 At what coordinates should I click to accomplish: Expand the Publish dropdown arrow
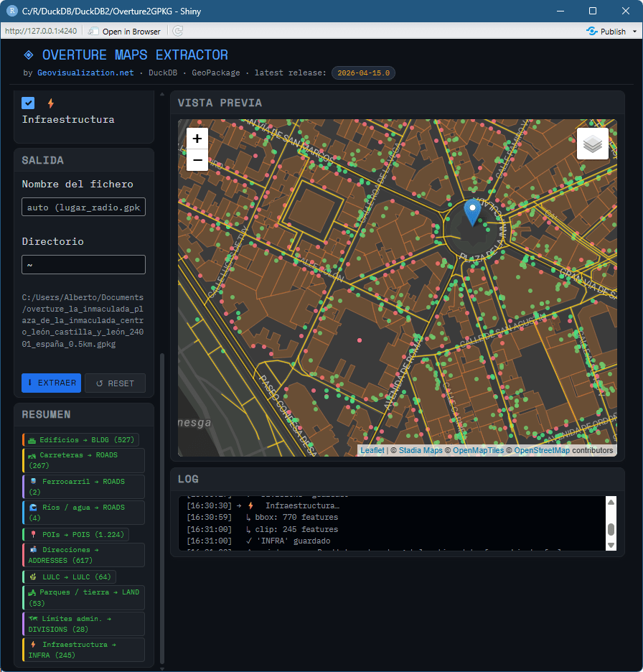634,32
